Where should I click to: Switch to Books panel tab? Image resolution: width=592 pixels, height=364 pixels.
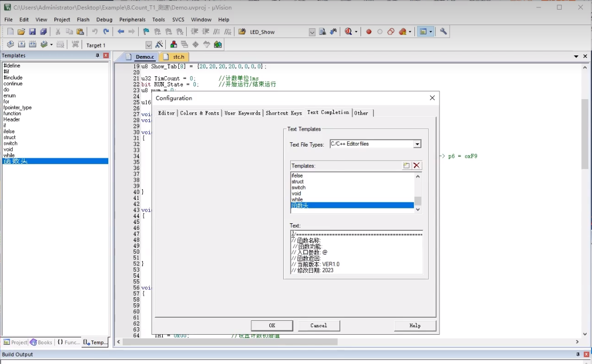pos(41,342)
